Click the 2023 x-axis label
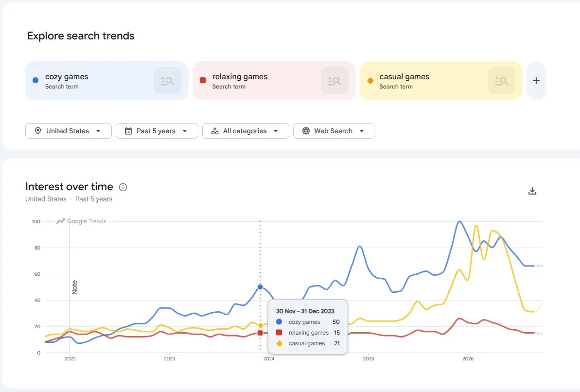The height and width of the screenshot is (392, 580). click(169, 359)
